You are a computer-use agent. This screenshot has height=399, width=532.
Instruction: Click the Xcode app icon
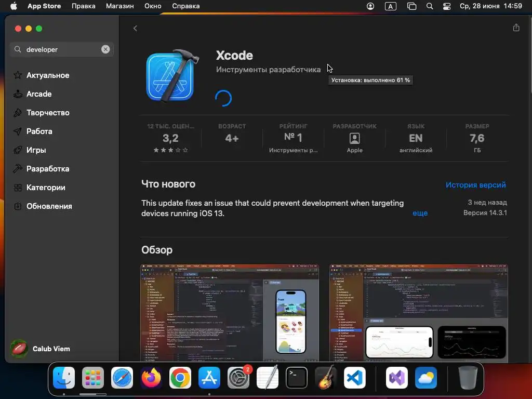(x=172, y=76)
